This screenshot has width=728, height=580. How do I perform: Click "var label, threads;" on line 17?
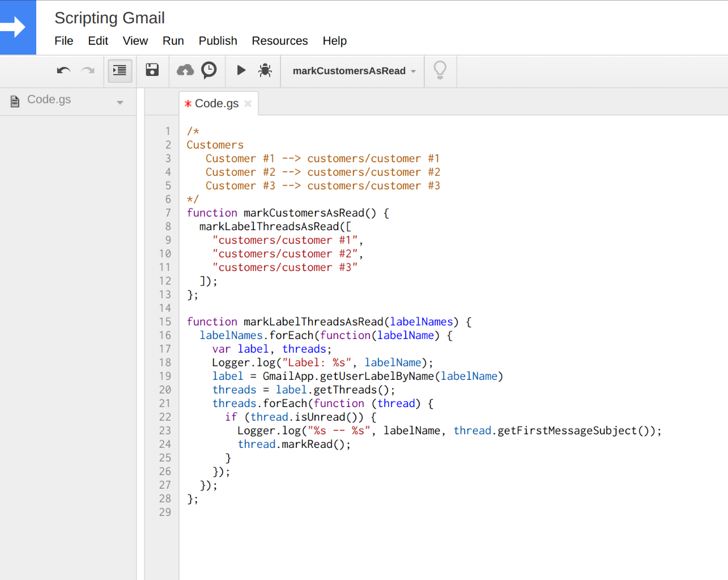(x=272, y=349)
